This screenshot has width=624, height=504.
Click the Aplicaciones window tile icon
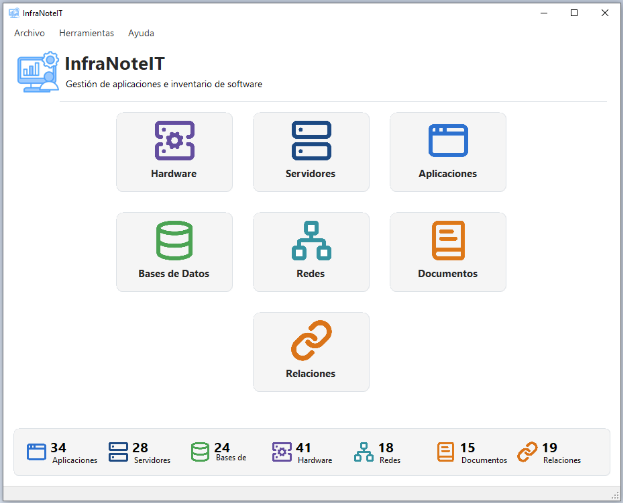point(448,141)
